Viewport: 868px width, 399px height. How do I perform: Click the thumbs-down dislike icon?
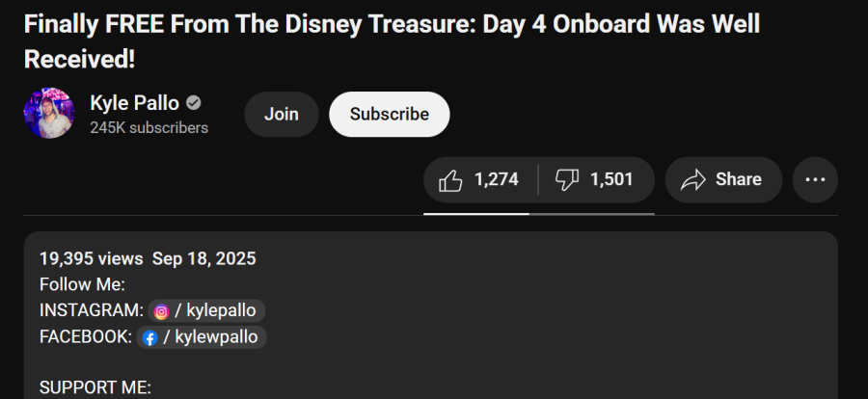(566, 180)
